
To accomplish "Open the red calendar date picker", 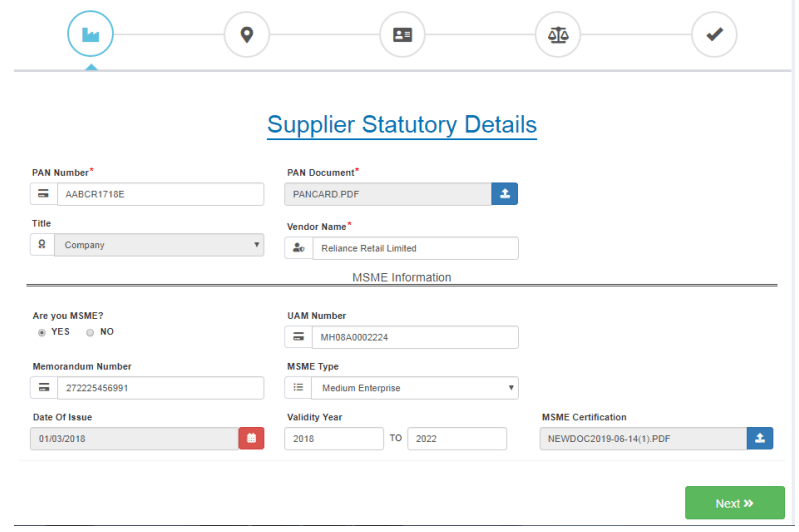I will [x=251, y=438].
